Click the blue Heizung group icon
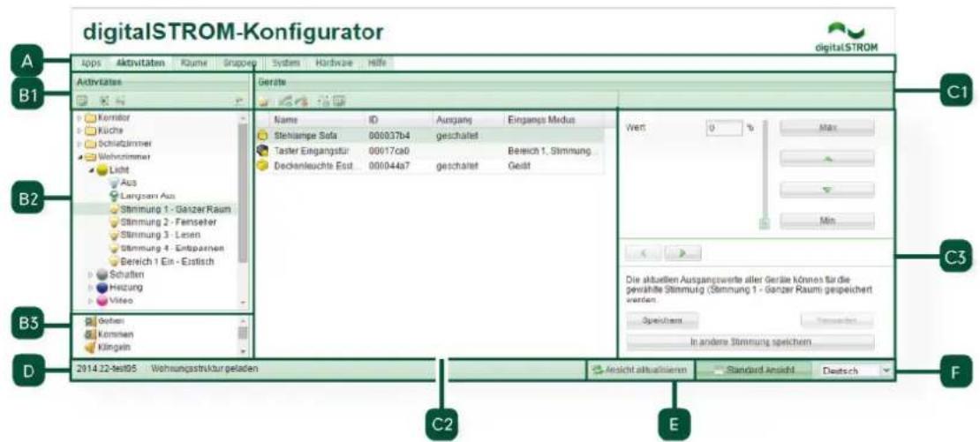Screen dimensions: 980x442 pos(102,288)
